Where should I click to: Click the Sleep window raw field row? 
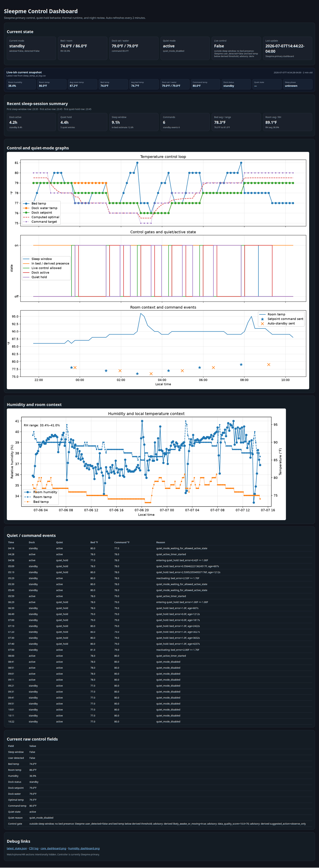click(159, 752)
